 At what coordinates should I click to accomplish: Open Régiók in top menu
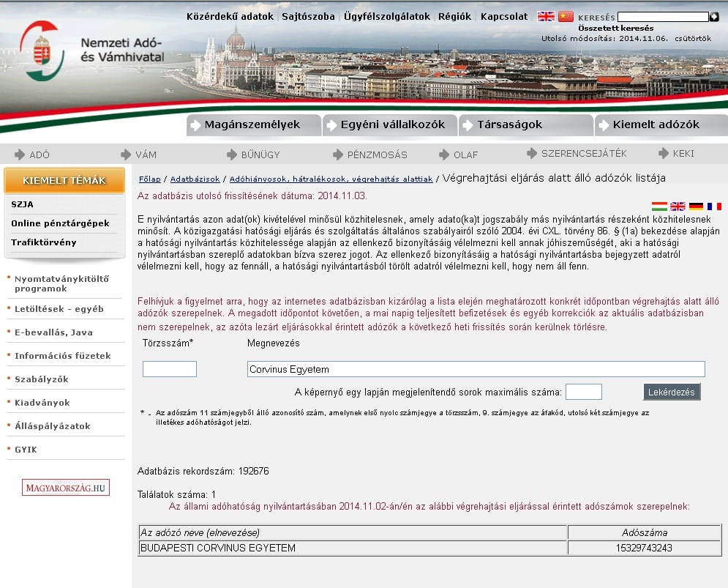(454, 17)
